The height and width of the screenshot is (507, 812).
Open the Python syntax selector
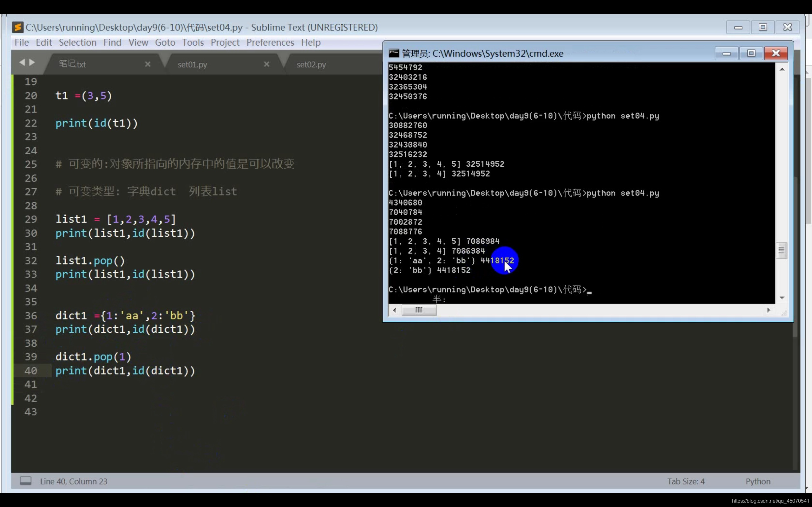758,481
